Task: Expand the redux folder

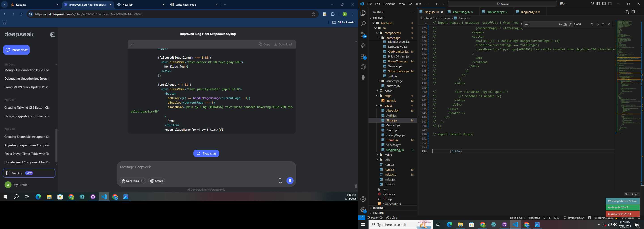Action: point(392,155)
